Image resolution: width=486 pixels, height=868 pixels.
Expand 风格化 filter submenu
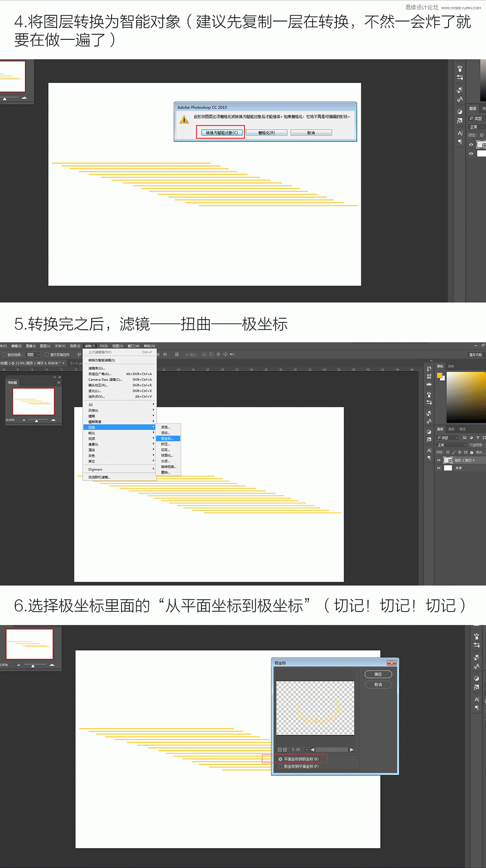tap(120, 410)
